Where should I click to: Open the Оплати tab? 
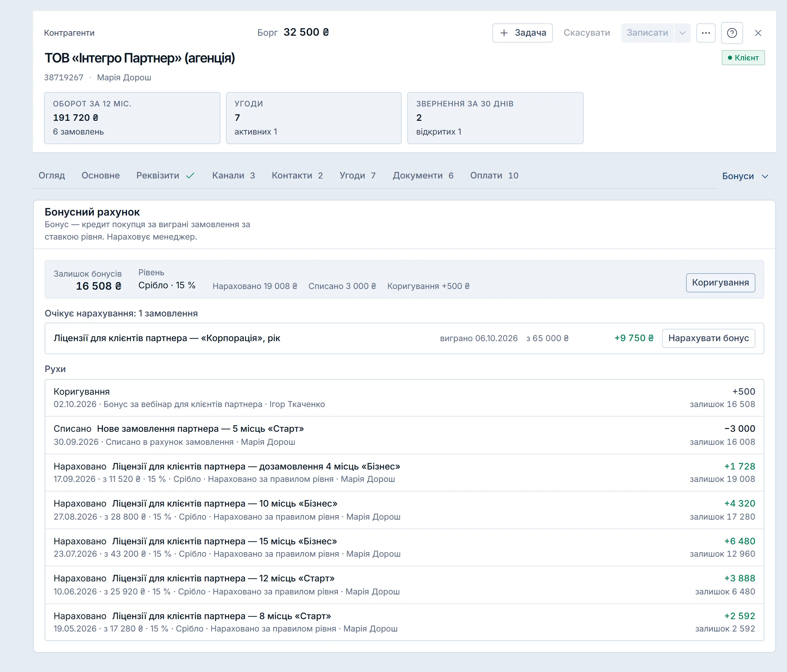coord(494,175)
